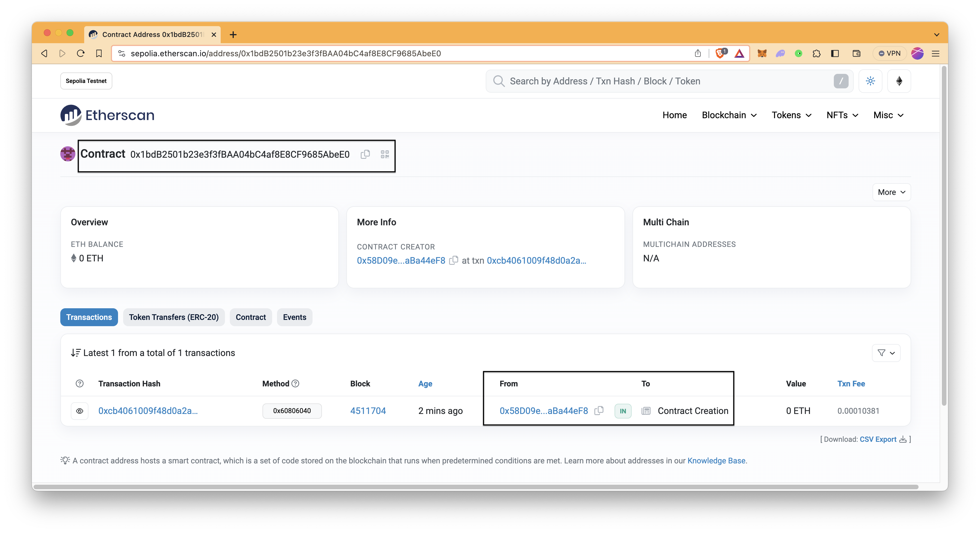The image size is (980, 533).
Task: Click the QR code icon next to contract address
Action: (x=384, y=154)
